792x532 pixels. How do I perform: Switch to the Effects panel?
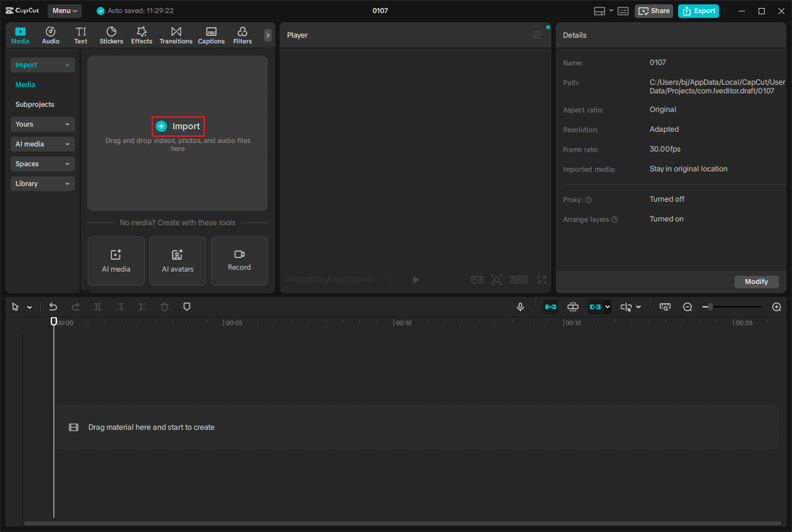point(142,35)
